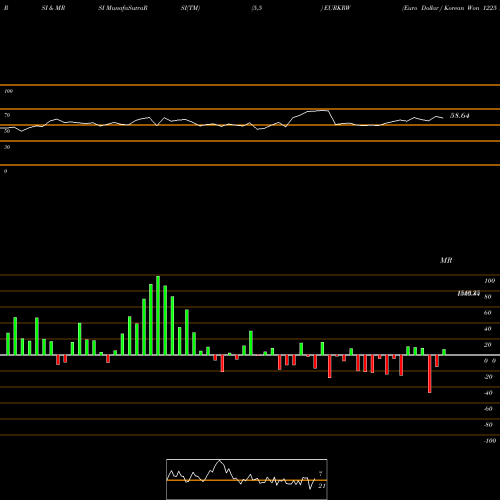This screenshot has width=500, height=500.
Task: Click MR axis label -80
Action: tap(488, 425)
